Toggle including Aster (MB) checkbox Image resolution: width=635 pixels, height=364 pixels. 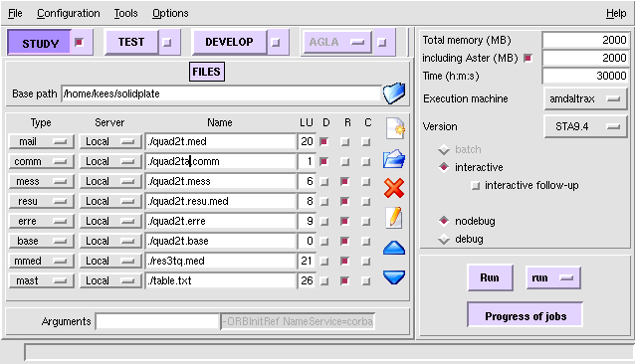(528, 59)
